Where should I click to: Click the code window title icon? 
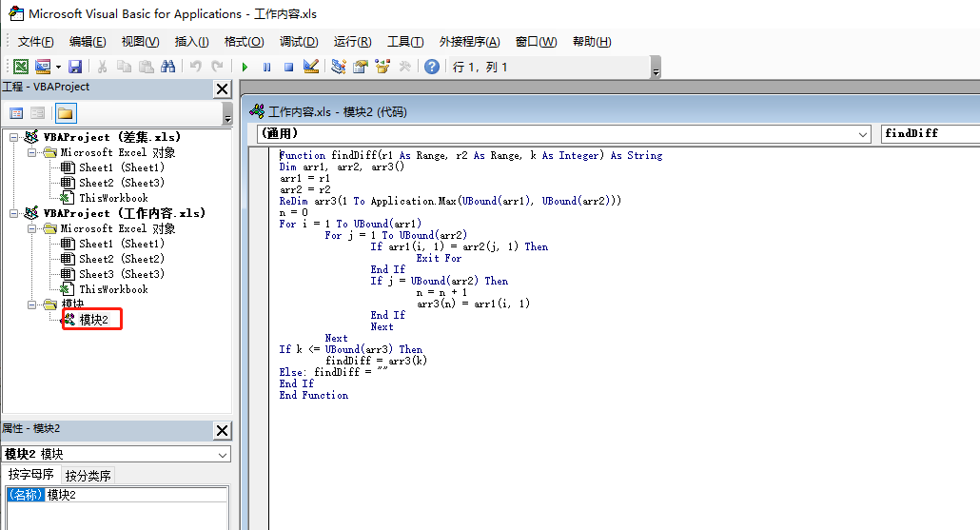(257, 111)
